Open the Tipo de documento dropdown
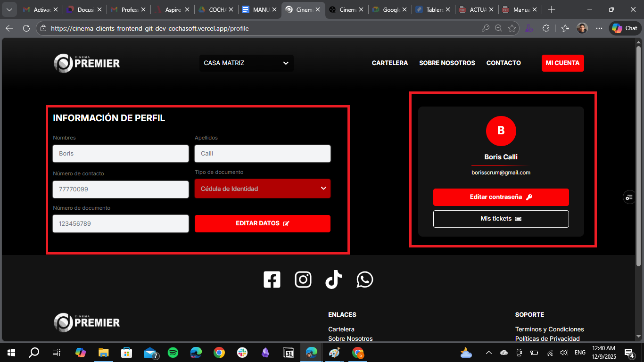The image size is (644, 362). (x=263, y=189)
